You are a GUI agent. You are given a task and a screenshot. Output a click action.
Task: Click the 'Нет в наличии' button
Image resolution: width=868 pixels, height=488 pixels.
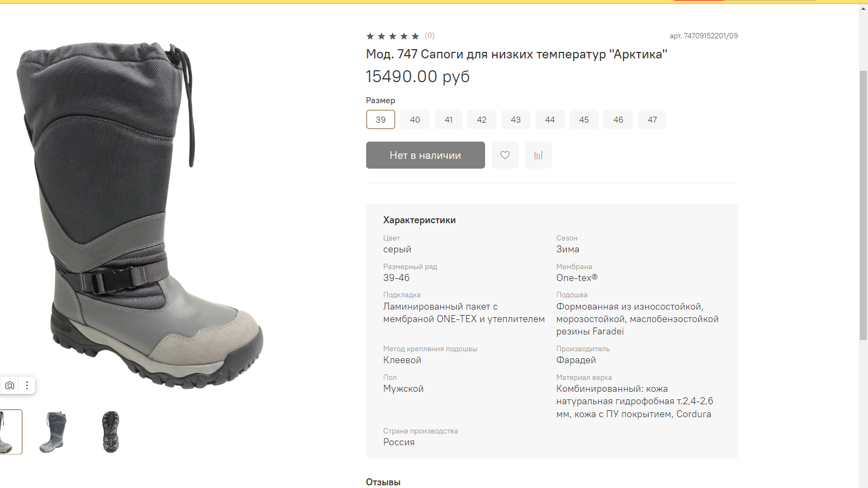[x=426, y=155]
